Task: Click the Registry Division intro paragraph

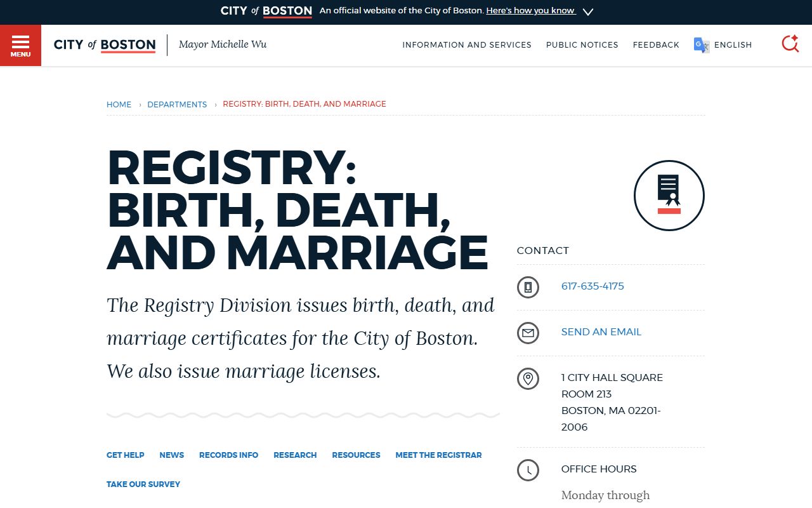Action: point(301,338)
